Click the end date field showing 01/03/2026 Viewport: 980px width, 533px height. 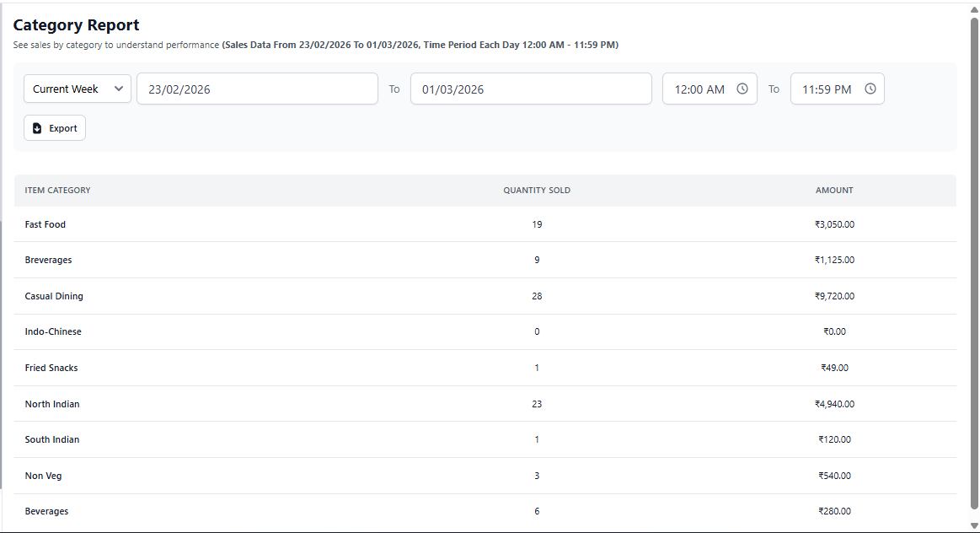(x=531, y=88)
